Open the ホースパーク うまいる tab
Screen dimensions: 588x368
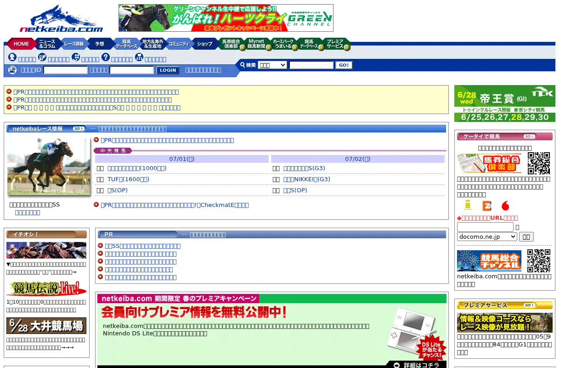[x=284, y=44]
